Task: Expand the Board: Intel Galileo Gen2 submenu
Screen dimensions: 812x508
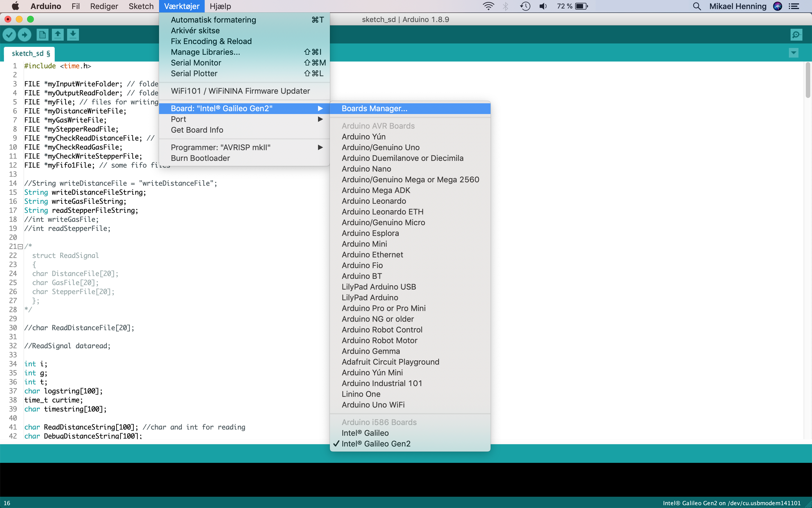Action: coord(244,109)
